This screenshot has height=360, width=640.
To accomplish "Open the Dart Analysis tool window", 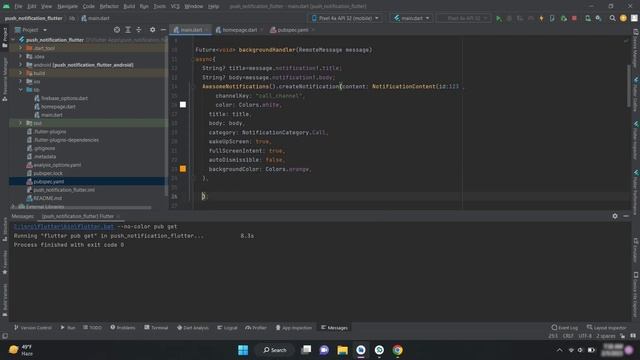I will (193, 328).
